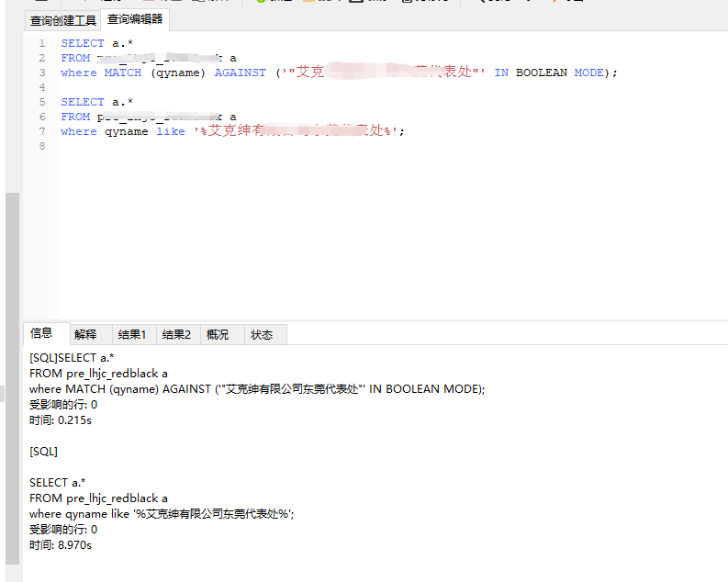Click the standalone '[SQL]' log line
Viewport: 728px width, 582px height.
(43, 451)
